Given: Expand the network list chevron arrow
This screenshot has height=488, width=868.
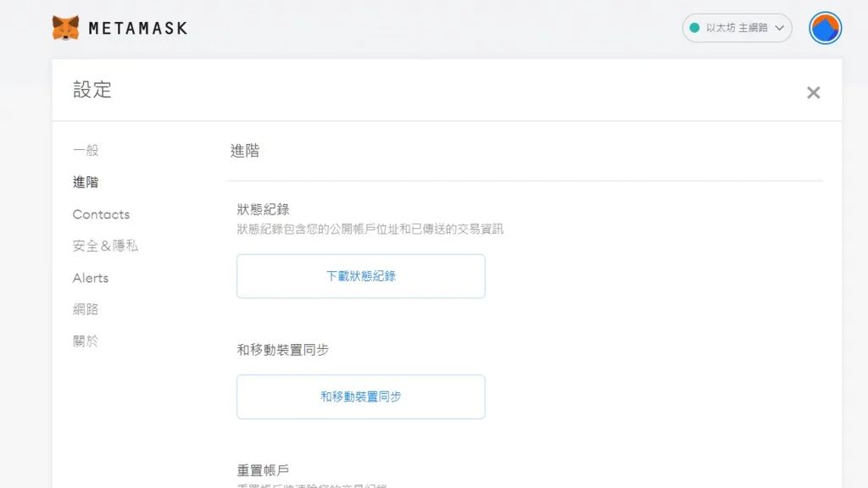Looking at the screenshot, I should tap(780, 28).
